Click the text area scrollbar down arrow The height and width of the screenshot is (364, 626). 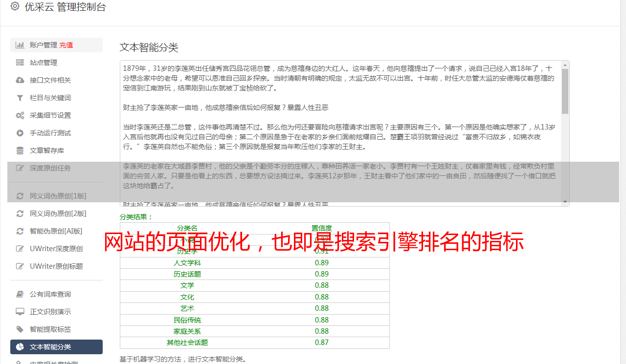tap(565, 202)
